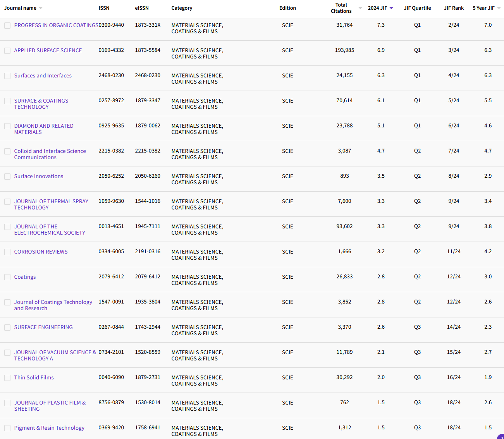Viewport: 504px width, 439px height.
Task: Open JOURNAL OF THERMAL SPRAY TECHNOLOGY
Action: (51, 204)
